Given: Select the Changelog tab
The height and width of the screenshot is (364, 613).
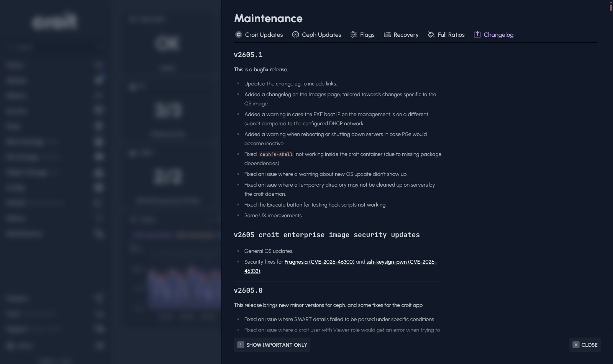Looking at the screenshot, I should click(493, 34).
